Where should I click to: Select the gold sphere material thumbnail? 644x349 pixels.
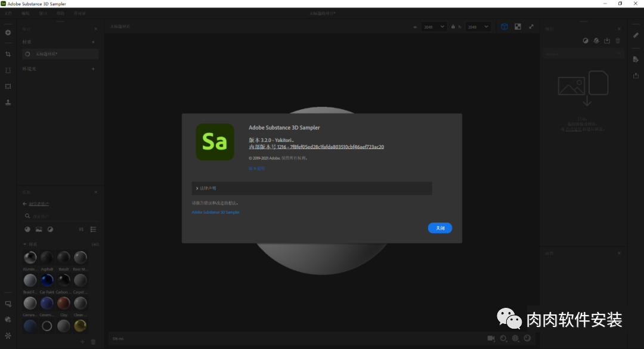pos(80,326)
